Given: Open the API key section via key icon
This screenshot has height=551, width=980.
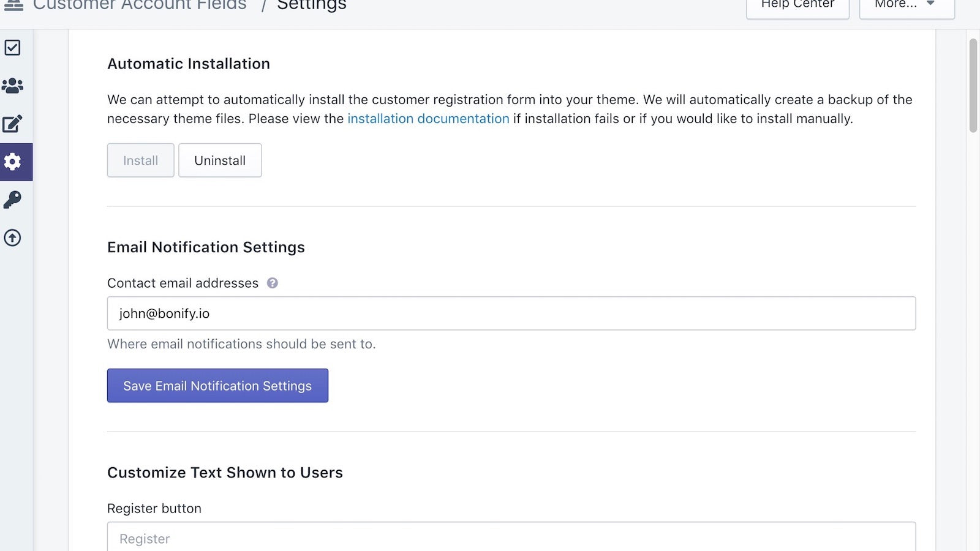Looking at the screenshot, I should [x=13, y=200].
